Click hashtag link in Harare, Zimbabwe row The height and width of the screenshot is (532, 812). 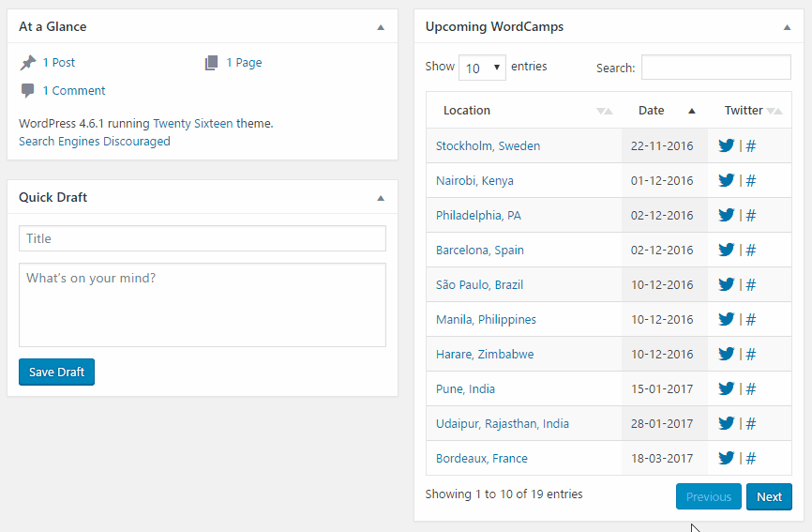[x=751, y=355]
